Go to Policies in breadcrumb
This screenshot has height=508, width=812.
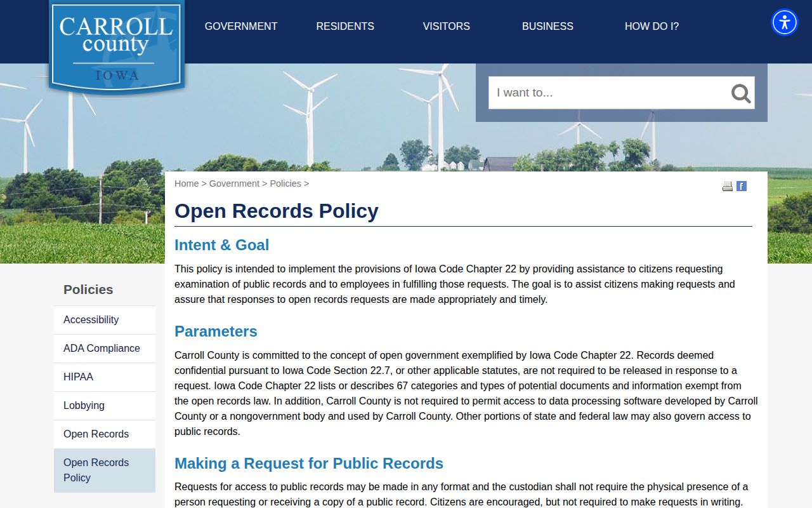coord(285,184)
